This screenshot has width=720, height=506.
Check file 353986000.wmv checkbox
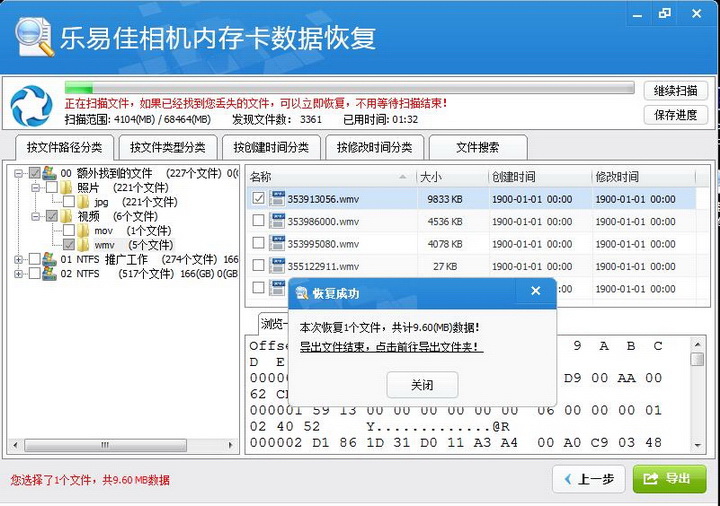point(259,221)
